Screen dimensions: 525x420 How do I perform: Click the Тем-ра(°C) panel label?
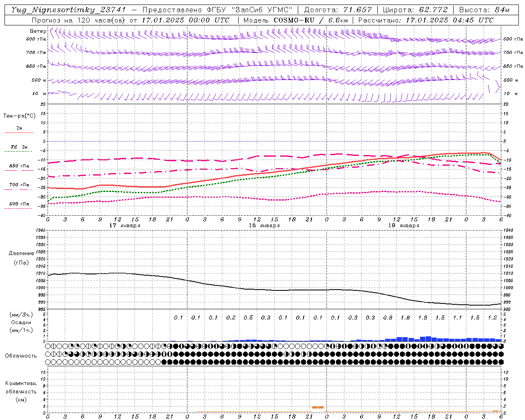click(19, 116)
